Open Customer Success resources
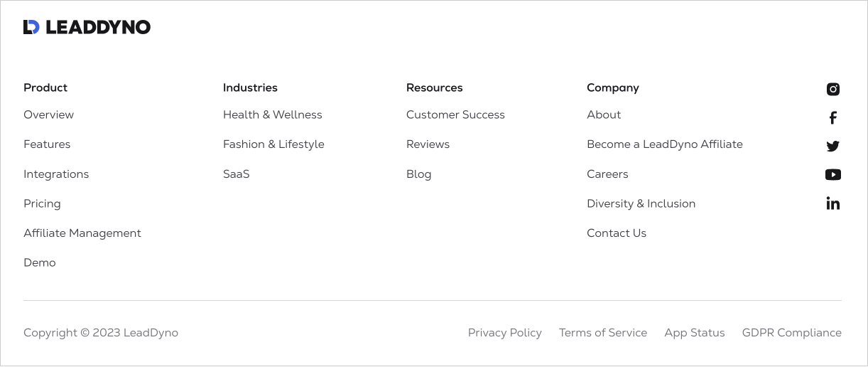Image resolution: width=868 pixels, height=367 pixels. pyautogui.click(x=455, y=115)
